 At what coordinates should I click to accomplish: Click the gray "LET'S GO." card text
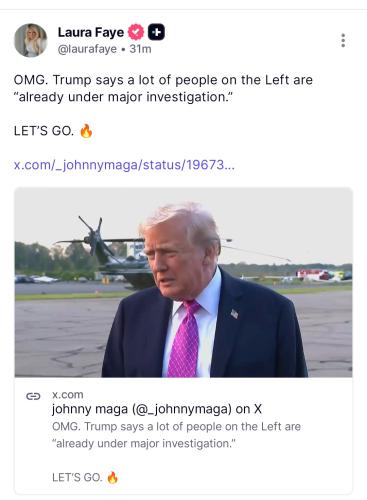(77, 478)
